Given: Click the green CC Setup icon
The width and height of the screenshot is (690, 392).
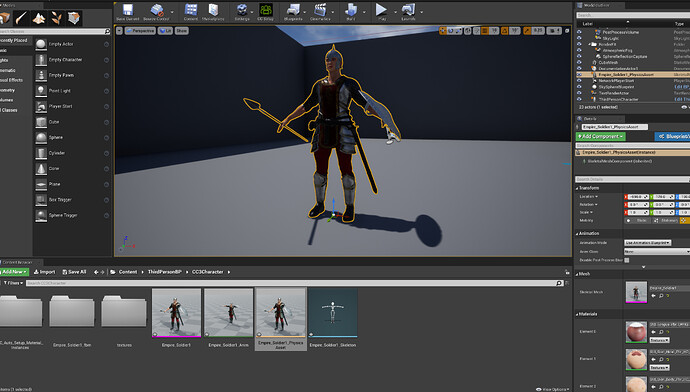Looking at the screenshot, I should pos(265,12).
